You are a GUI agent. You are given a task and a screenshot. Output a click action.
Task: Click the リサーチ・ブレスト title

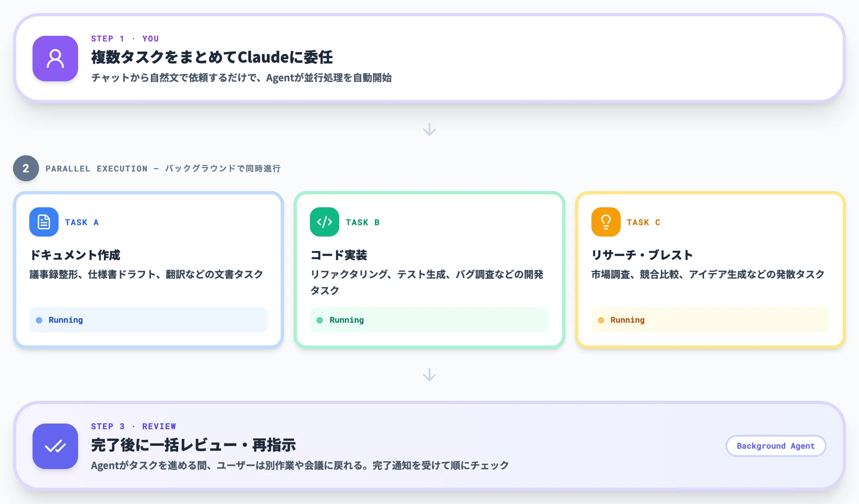click(x=642, y=255)
